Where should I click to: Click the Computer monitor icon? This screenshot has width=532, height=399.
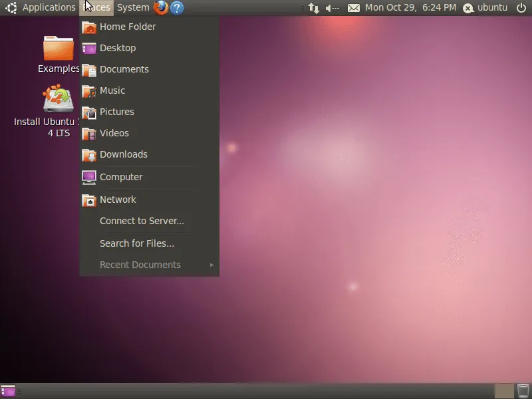coord(89,178)
